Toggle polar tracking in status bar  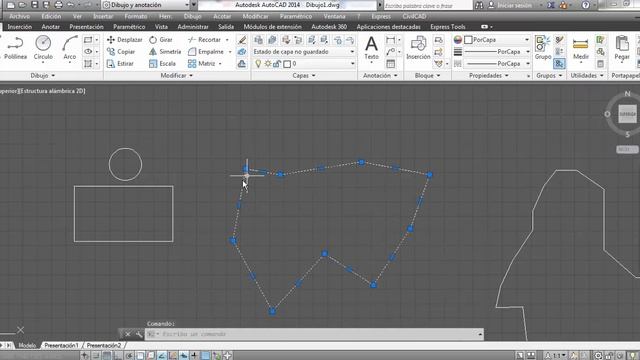[129, 356]
